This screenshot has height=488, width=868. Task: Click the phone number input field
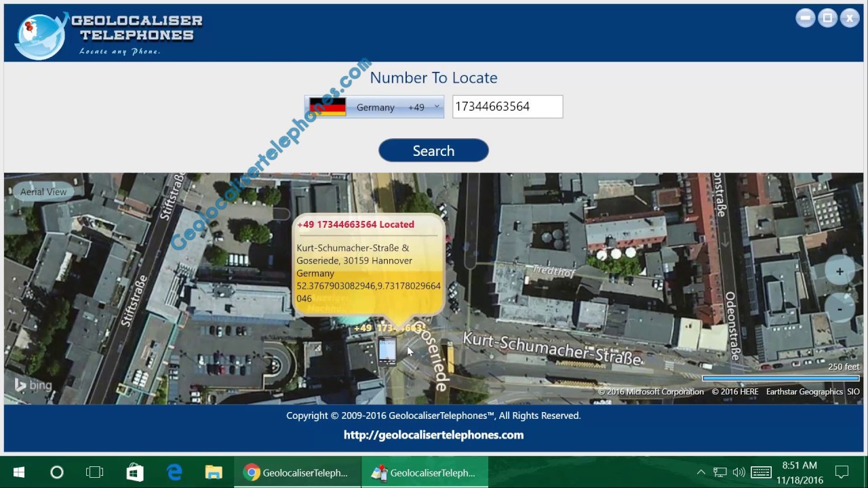(x=507, y=106)
